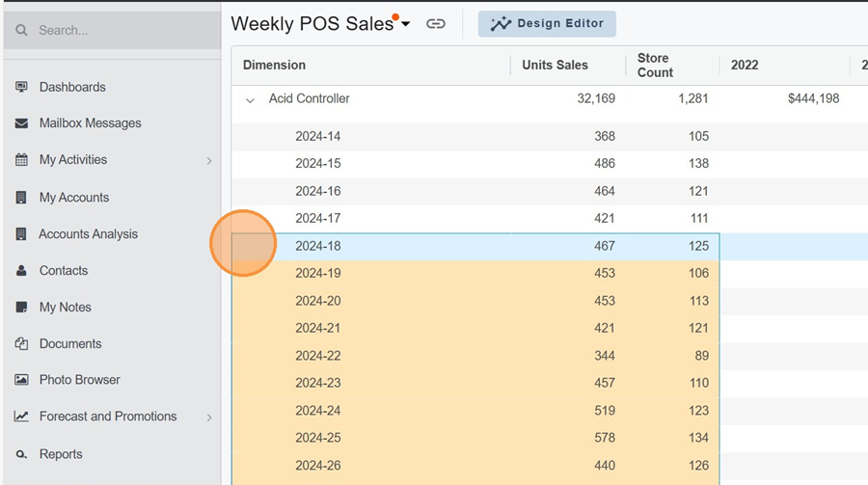Click the Dashboards monitor icon
The height and width of the screenshot is (485, 868).
[x=21, y=87]
